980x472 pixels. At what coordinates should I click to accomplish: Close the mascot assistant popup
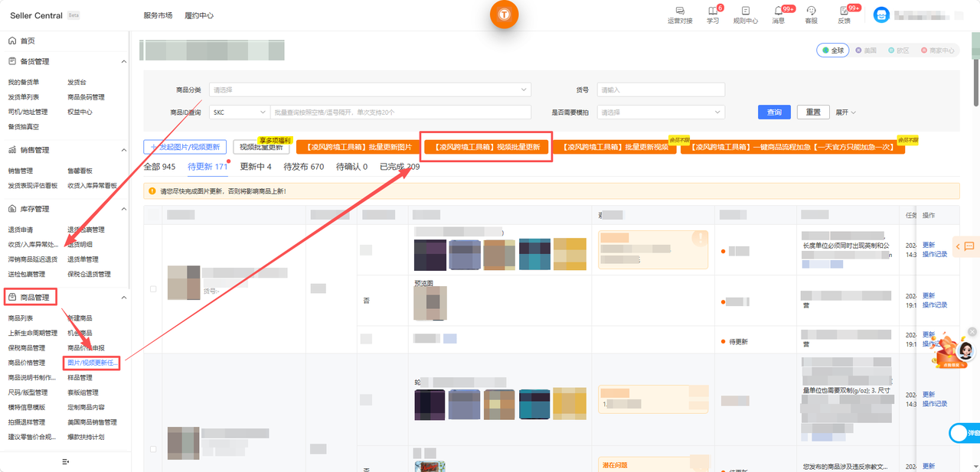click(x=972, y=332)
